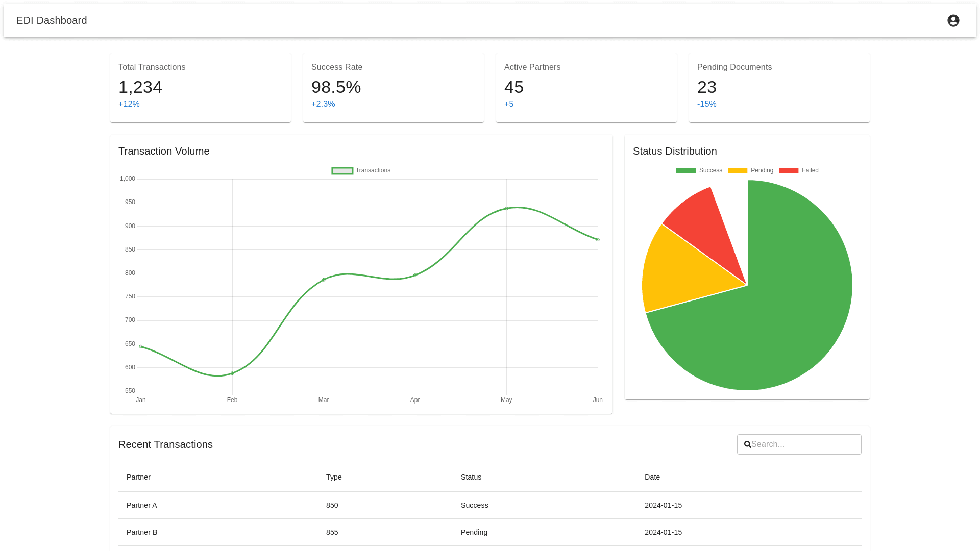
Task: Open the user account profile icon
Action: (953, 20)
